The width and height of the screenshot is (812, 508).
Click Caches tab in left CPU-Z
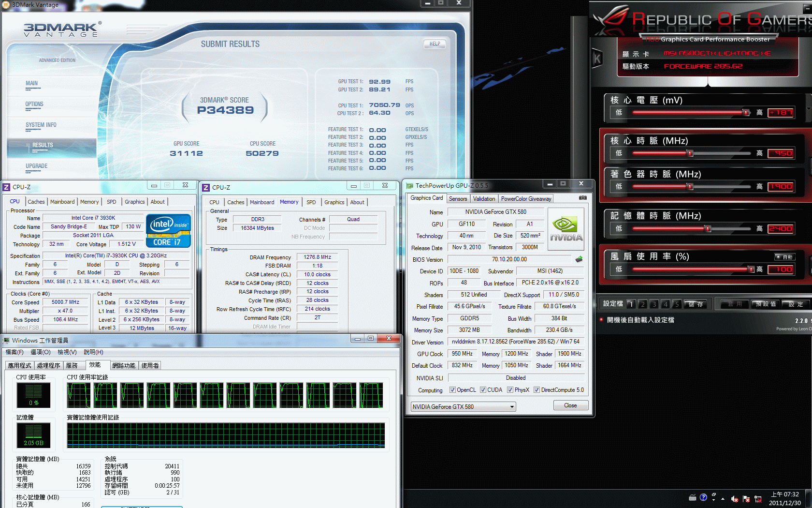[x=36, y=202]
